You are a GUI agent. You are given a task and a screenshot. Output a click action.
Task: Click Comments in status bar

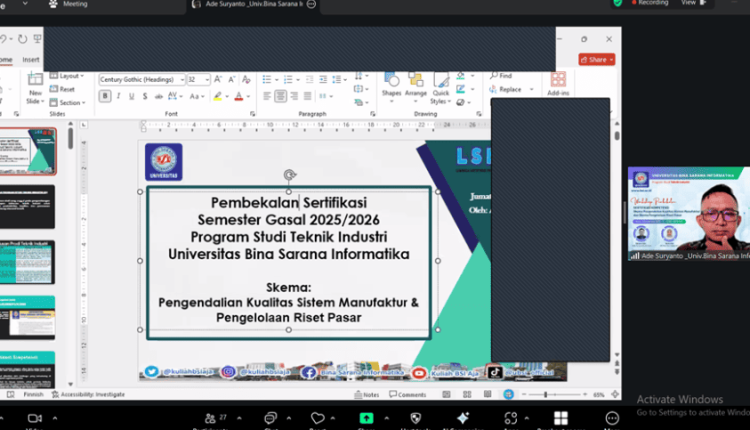(408, 395)
